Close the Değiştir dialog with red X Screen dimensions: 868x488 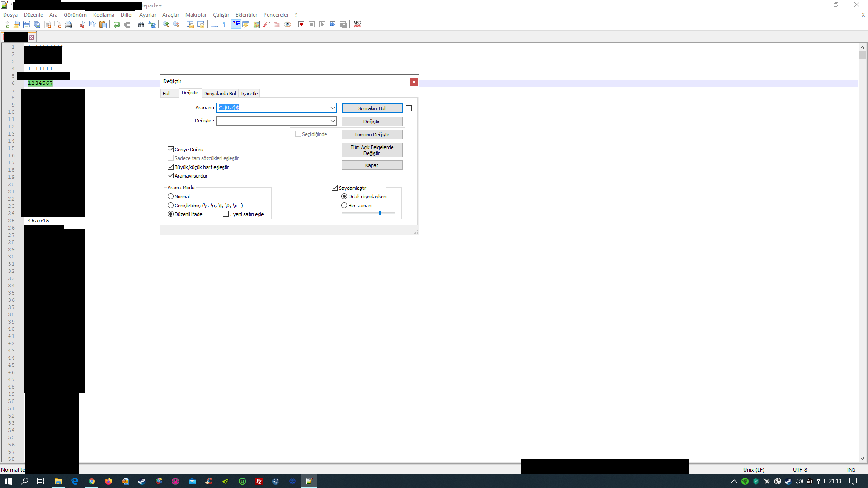tap(414, 82)
